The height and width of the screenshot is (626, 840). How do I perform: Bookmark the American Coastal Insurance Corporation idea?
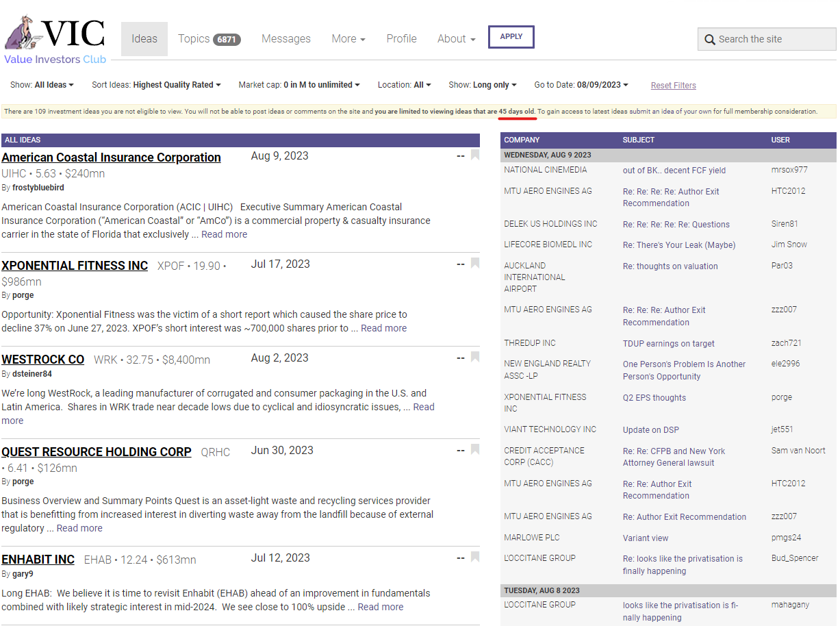(475, 155)
